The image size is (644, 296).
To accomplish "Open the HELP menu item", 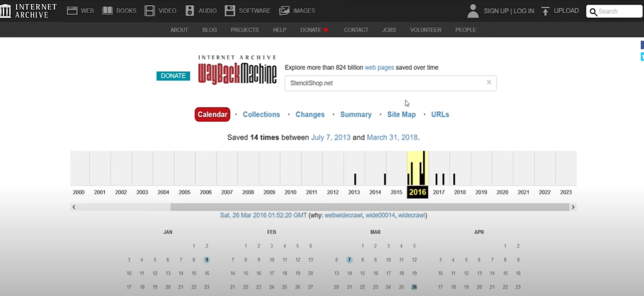I will [279, 30].
